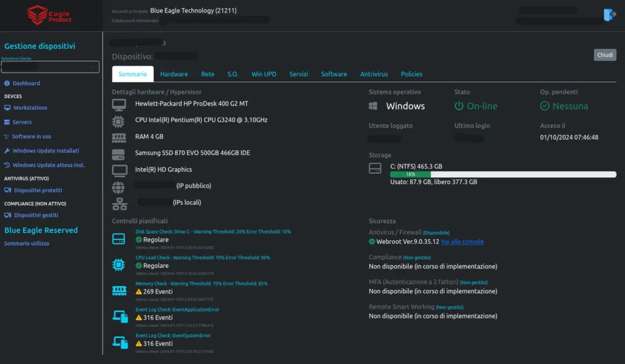Open Windows Update installati in the sidebar
This screenshot has height=364, width=625.
(42, 151)
